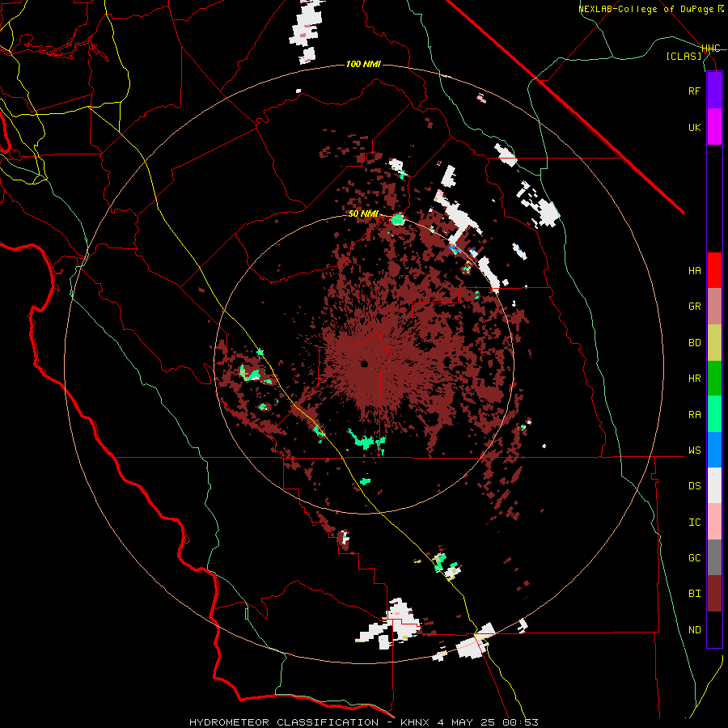Click the DS legend label
728x728 pixels.
694,486
